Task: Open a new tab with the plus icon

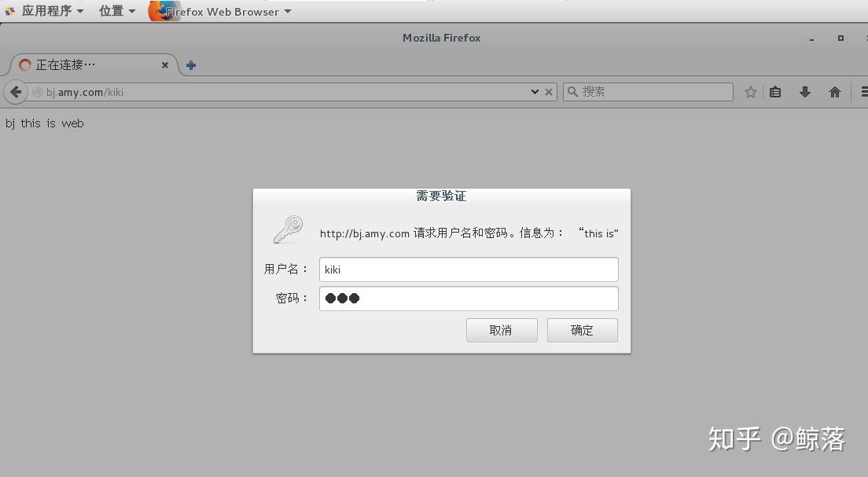Action: coord(190,65)
